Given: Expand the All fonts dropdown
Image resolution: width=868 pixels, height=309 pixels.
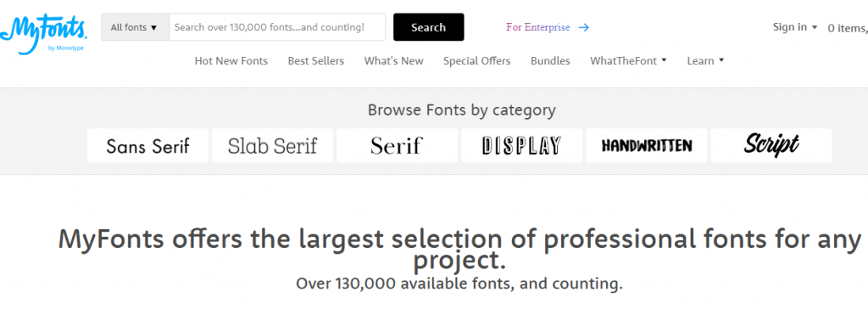Looking at the screenshot, I should tap(135, 27).
